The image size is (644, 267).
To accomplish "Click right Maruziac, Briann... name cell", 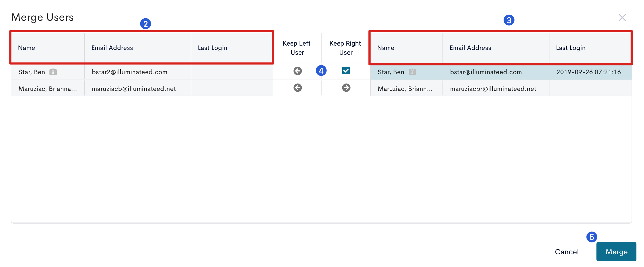I will tap(407, 88).
